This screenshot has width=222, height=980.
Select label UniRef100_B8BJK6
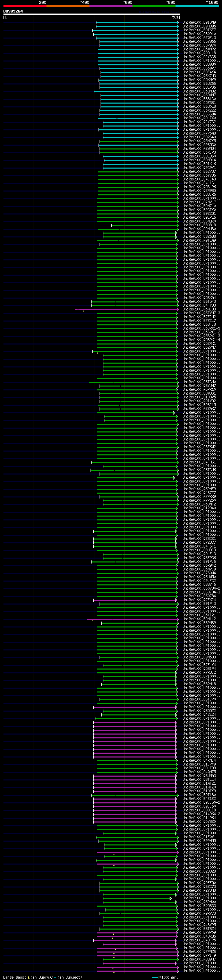199,194
